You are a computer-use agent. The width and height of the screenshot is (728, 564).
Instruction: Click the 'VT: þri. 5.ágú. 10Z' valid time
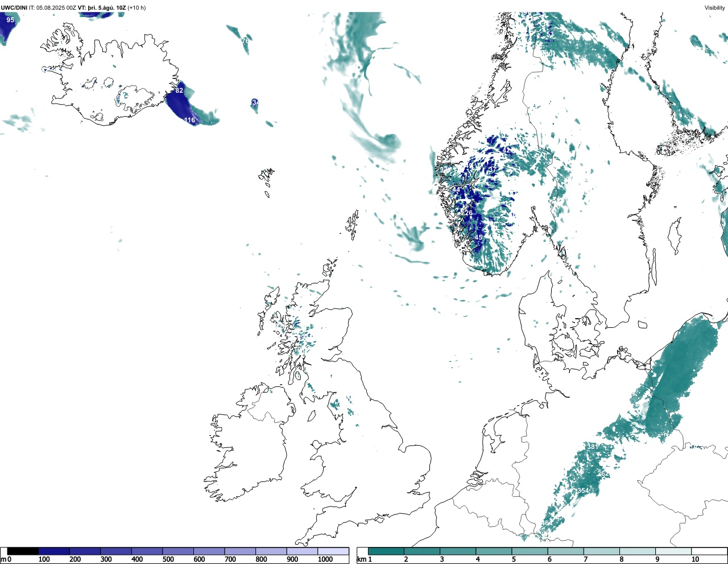coord(102,8)
